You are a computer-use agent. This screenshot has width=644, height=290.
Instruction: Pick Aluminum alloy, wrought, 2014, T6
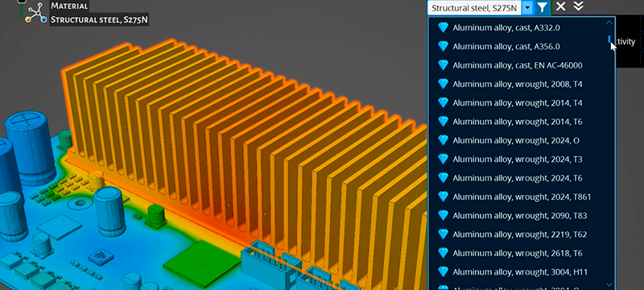pos(518,122)
